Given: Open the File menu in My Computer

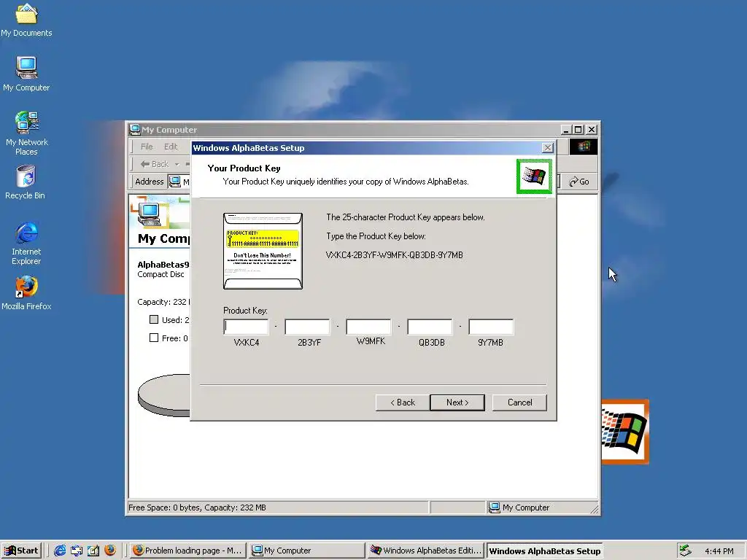Looking at the screenshot, I should [147, 147].
